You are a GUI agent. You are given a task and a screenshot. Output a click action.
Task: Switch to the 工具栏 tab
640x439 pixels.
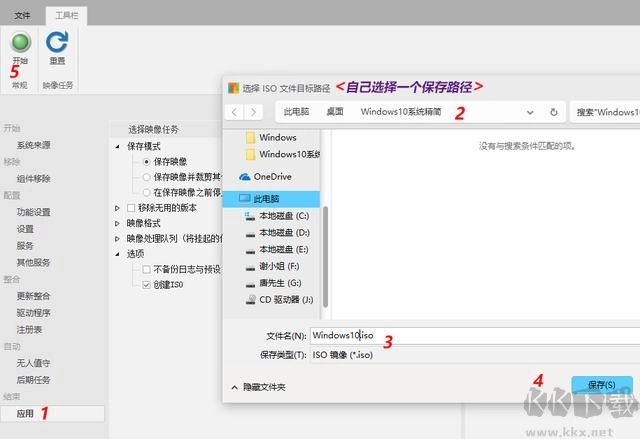68,15
